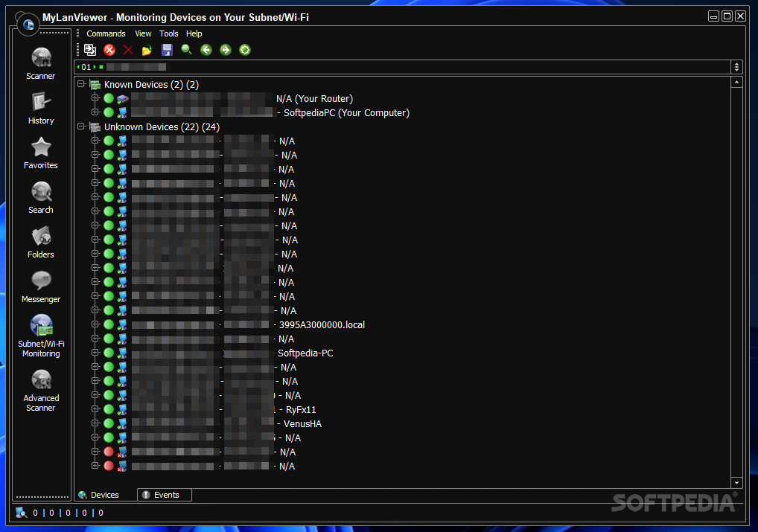The image size is (758, 532).
Task: Open Favorites in the sidebar
Action: click(41, 153)
